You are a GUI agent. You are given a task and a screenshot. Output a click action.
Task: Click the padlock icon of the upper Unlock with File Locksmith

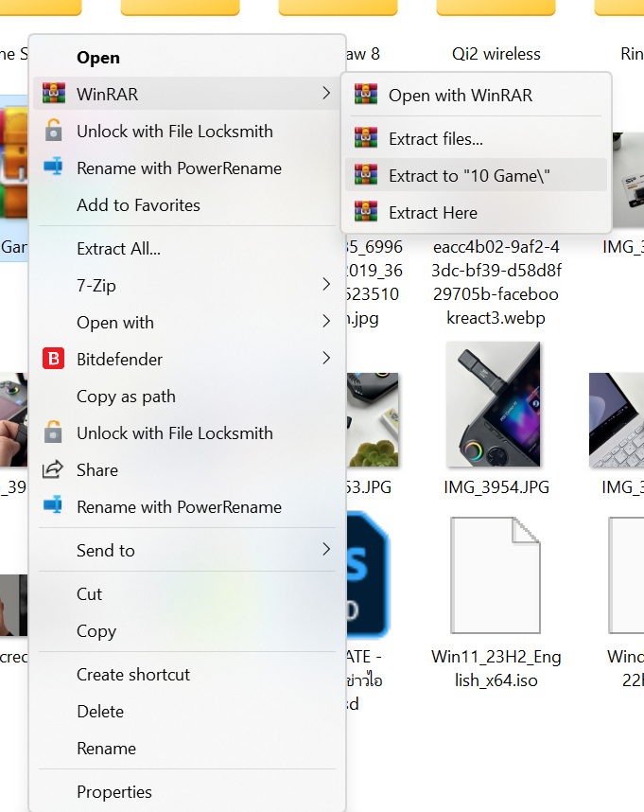pos(53,131)
